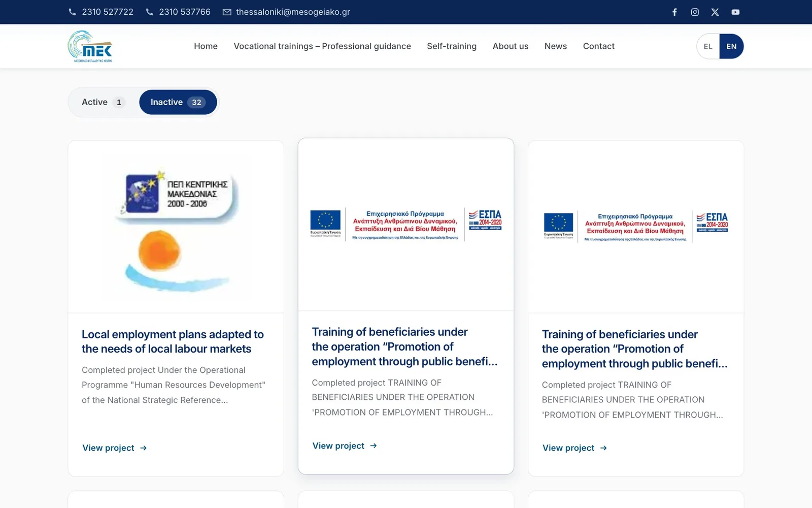Select the Inactive projects tab
The image size is (812, 508).
[x=178, y=102]
